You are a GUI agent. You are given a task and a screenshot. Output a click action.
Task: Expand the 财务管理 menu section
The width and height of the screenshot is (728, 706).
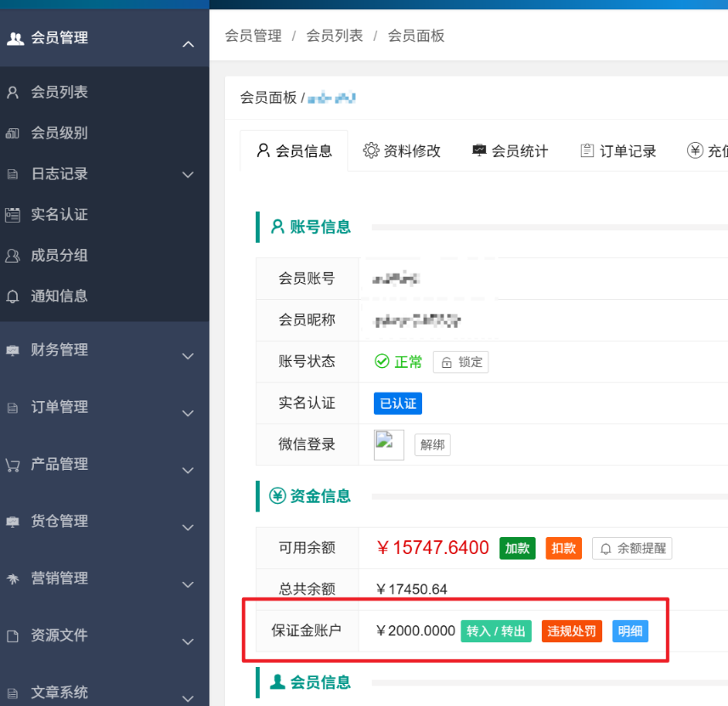(189, 356)
